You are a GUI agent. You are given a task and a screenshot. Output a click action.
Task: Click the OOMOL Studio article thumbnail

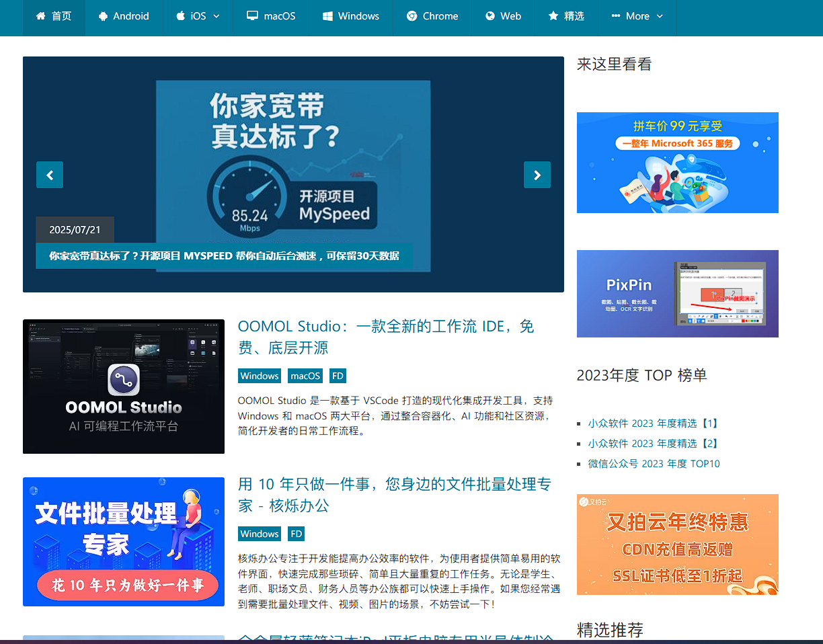(x=124, y=387)
